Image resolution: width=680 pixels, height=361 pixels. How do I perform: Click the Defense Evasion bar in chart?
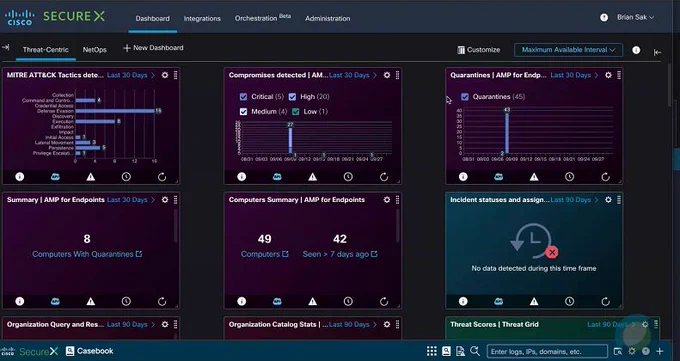(115, 111)
